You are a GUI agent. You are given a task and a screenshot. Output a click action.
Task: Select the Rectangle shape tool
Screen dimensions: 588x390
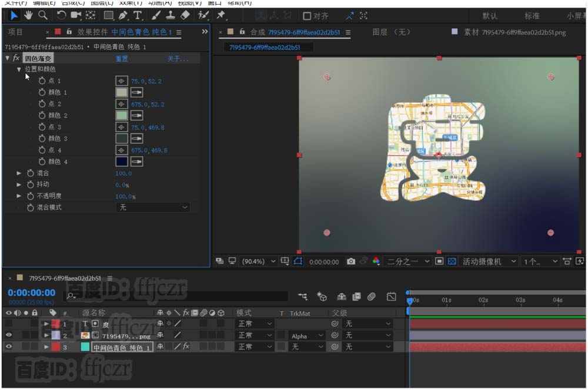click(x=108, y=15)
